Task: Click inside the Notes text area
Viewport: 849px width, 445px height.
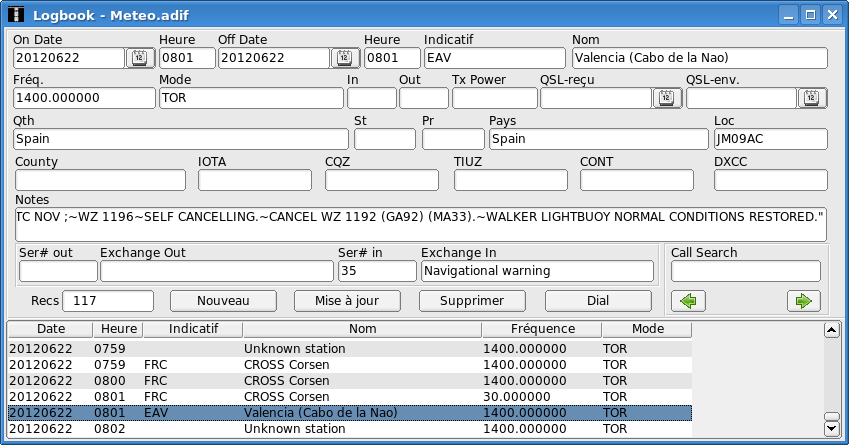Action: [421, 224]
